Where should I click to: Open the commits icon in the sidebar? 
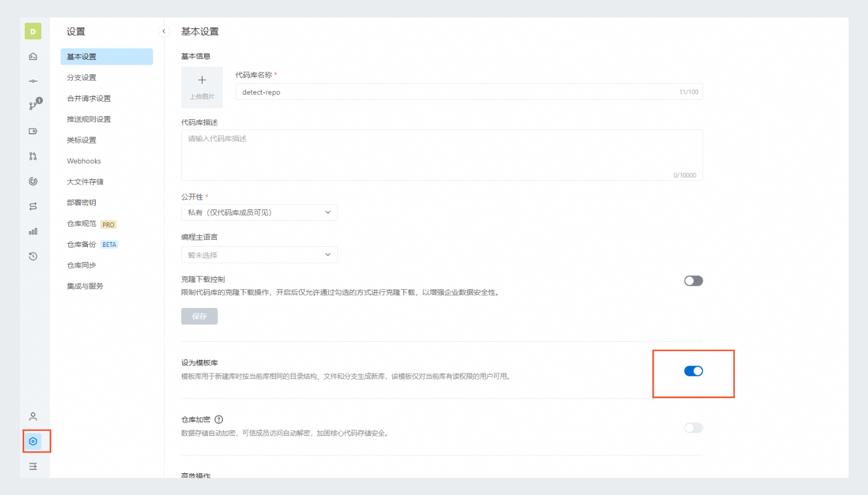[33, 81]
